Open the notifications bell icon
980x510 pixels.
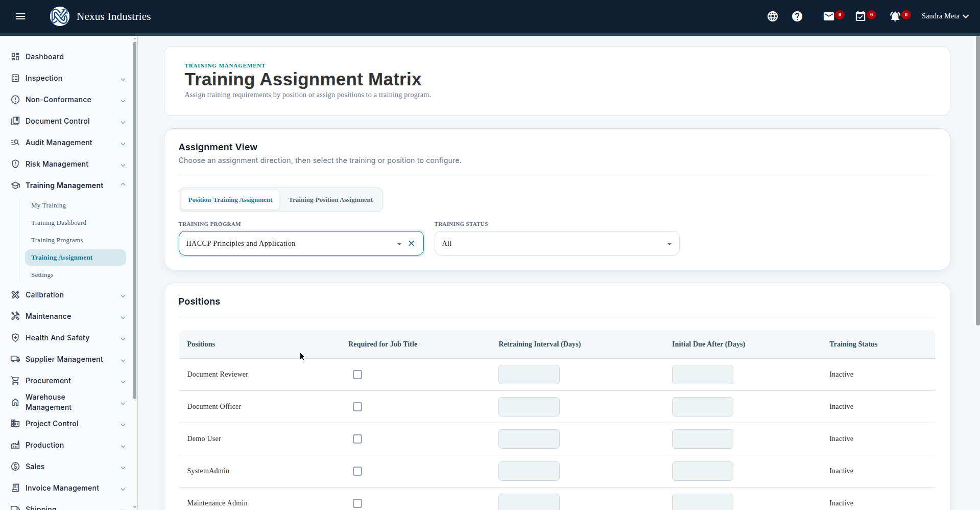[895, 16]
